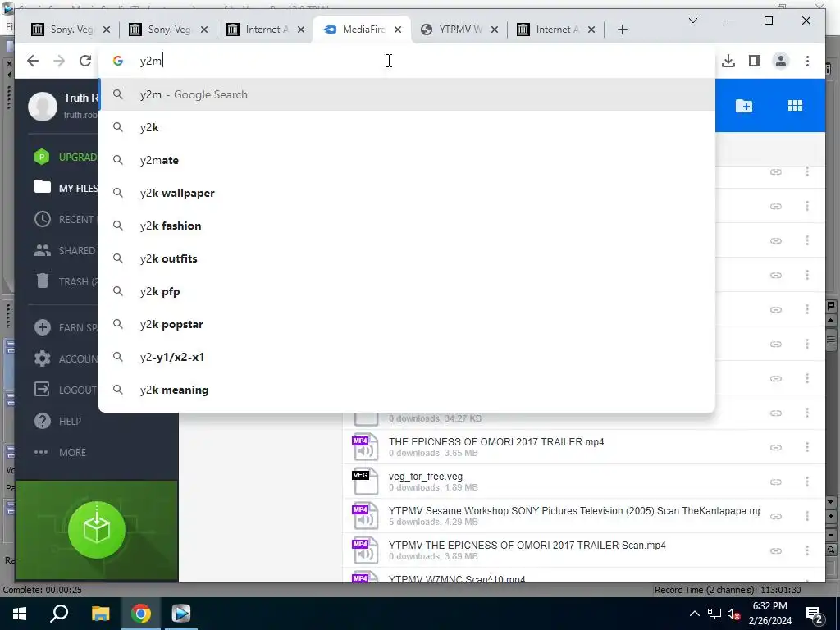Open File Explorer from taskbar
The image size is (840, 630).
100,614
